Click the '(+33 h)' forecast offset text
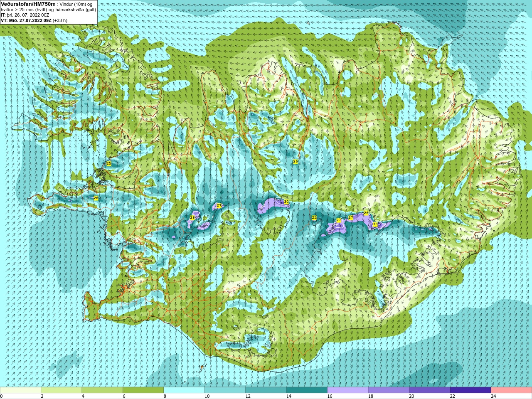 click(x=60, y=20)
